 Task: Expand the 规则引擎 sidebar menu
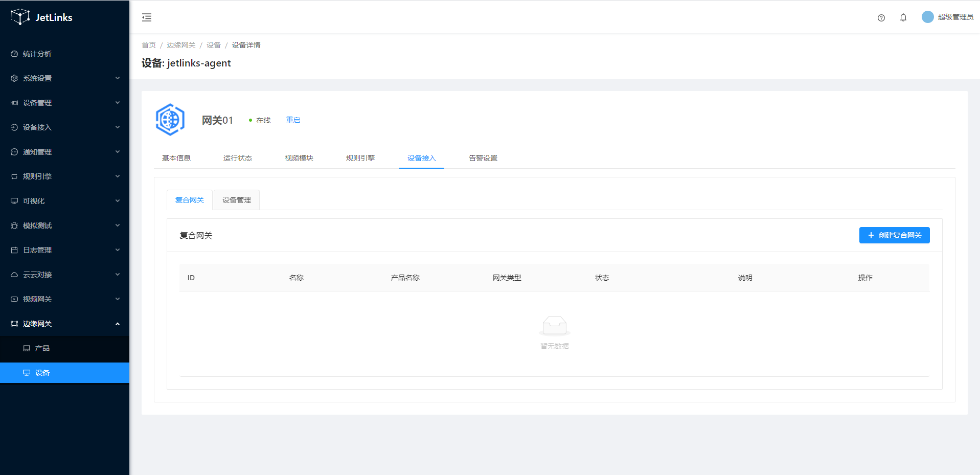64,176
